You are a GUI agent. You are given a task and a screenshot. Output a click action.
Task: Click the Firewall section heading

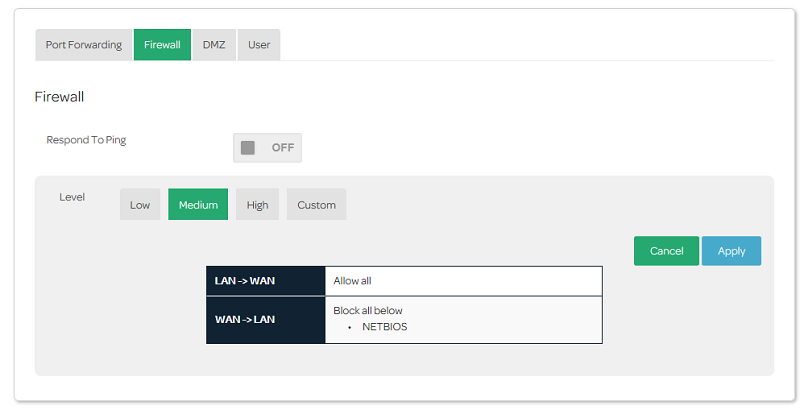59,97
